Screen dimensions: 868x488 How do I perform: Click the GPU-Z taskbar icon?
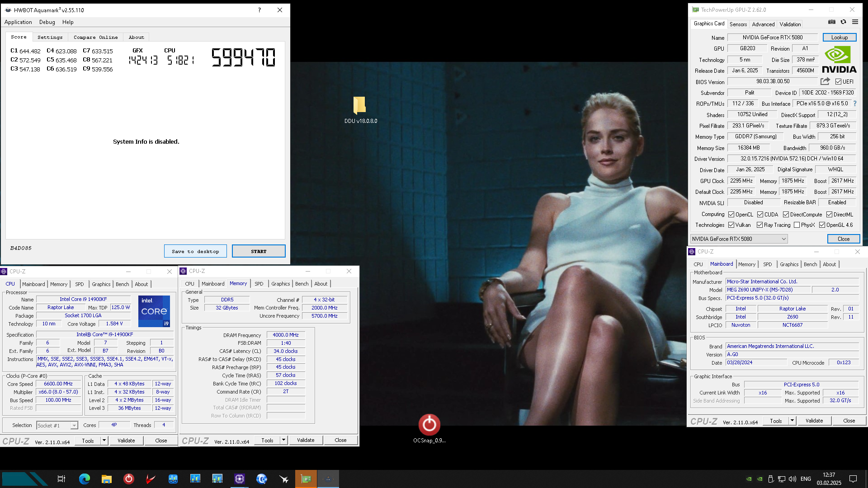click(306, 479)
